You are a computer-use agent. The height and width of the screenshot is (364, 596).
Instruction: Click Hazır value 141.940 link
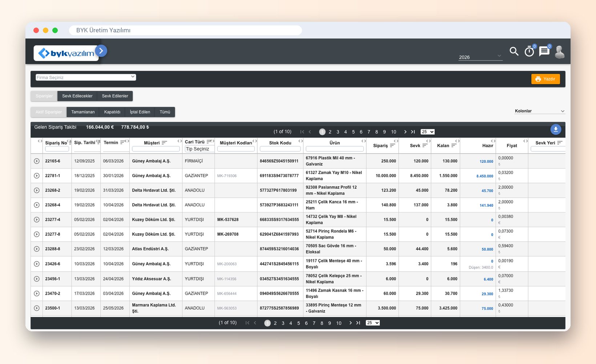point(486,206)
